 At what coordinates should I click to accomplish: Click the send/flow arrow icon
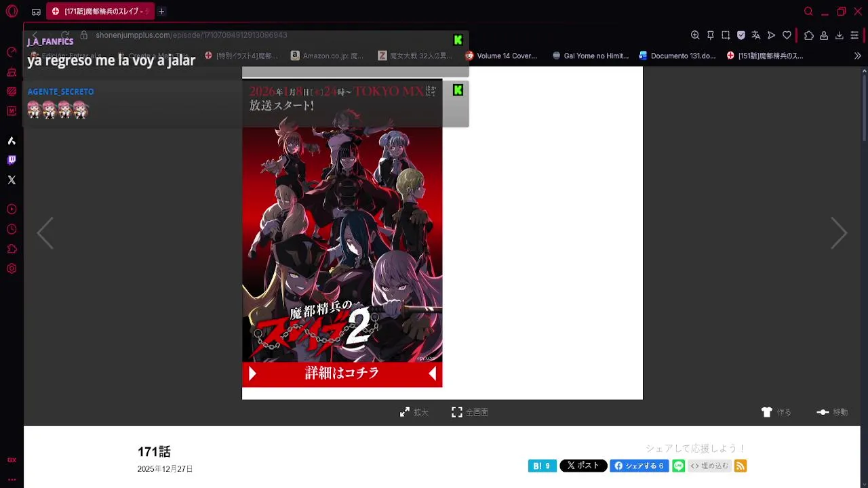(x=771, y=35)
